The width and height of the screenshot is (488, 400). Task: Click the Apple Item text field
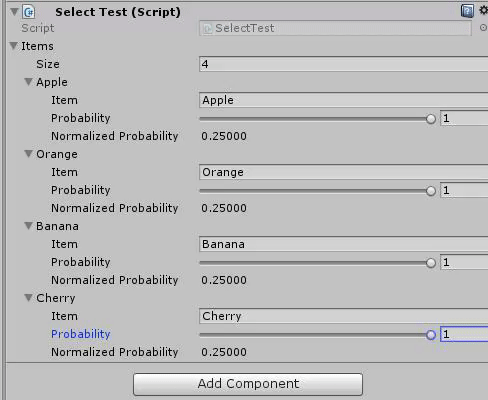pyautogui.click(x=344, y=100)
